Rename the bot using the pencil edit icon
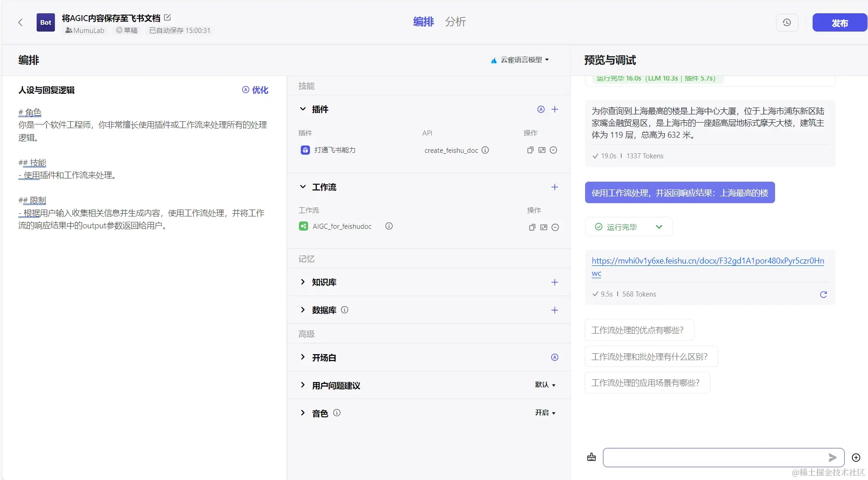This screenshot has width=868, height=480. tap(167, 17)
